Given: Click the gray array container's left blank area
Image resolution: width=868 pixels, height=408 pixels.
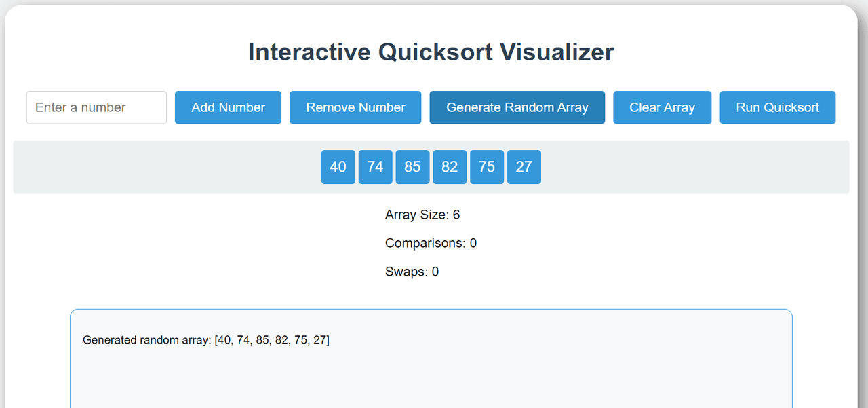Looking at the screenshot, I should click(x=163, y=167).
